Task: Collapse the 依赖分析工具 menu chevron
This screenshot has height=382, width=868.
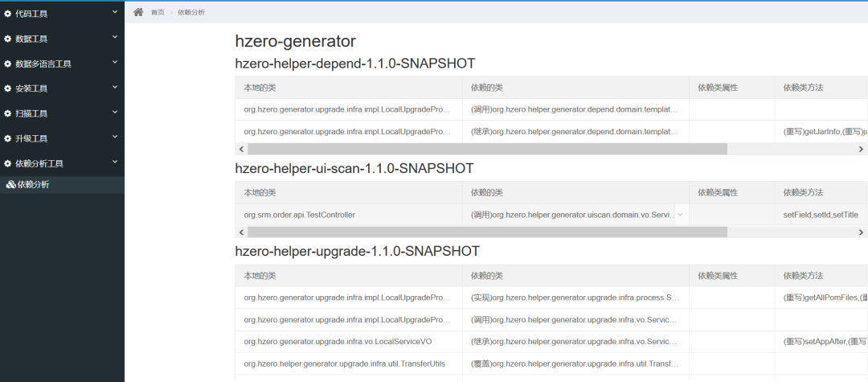Action: (115, 162)
